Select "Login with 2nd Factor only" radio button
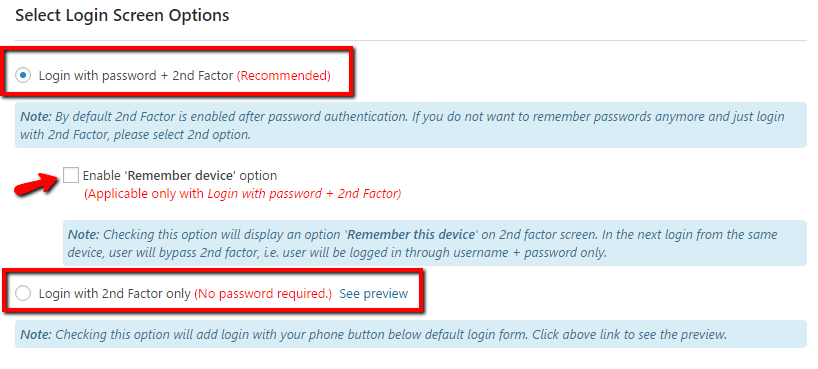 click(x=22, y=294)
